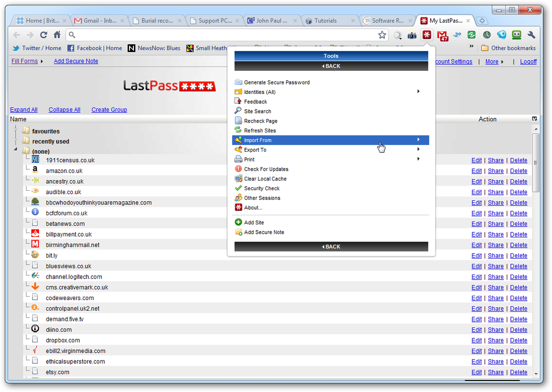Click the back arrow navigation button
This screenshot has height=392, width=552.
tap(17, 35)
